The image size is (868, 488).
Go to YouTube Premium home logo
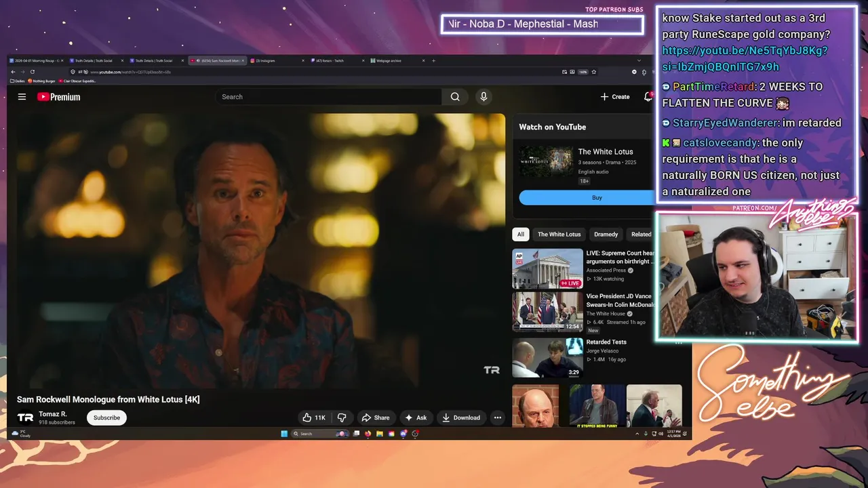[x=58, y=97]
